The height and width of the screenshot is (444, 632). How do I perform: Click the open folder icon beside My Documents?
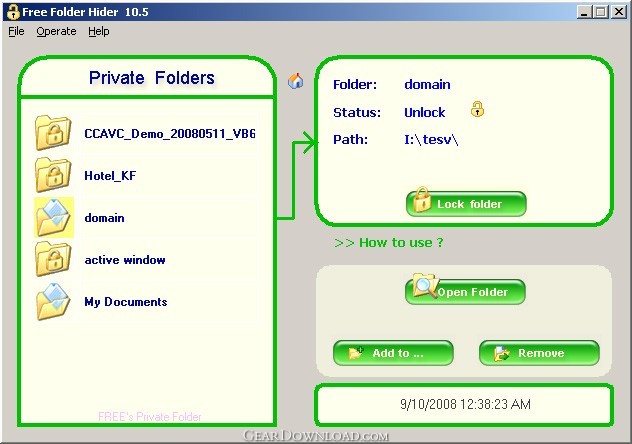tap(53, 302)
